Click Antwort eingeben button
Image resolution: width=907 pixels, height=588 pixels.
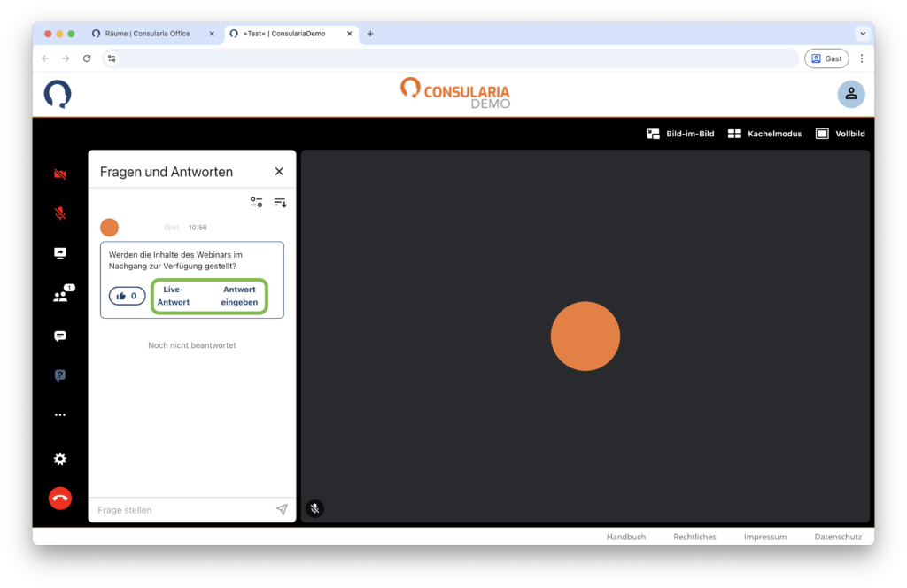click(x=239, y=296)
